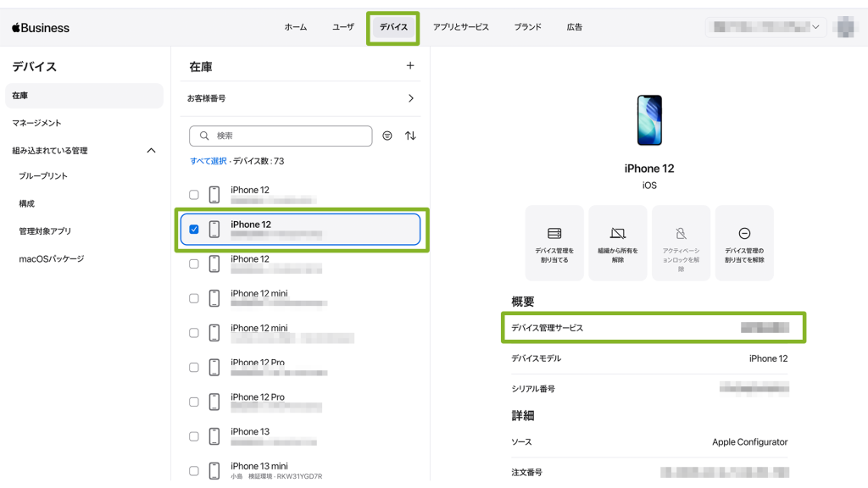Switch to the ユーザ tab
Viewport: 868px width, 488px height.
pyautogui.click(x=343, y=27)
